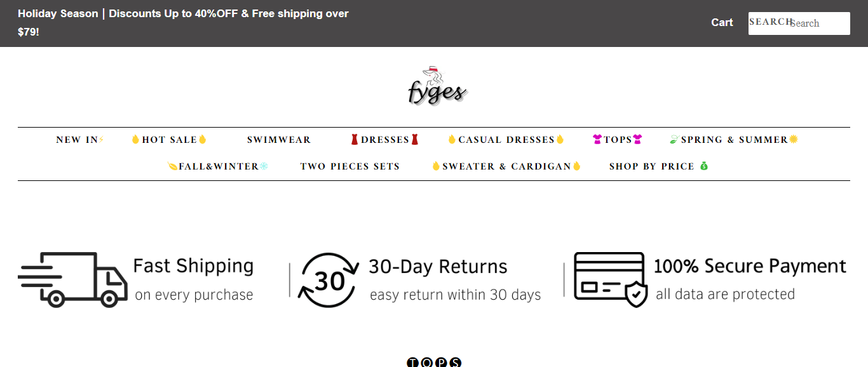
Task: Open the Cart link
Action: (x=722, y=23)
